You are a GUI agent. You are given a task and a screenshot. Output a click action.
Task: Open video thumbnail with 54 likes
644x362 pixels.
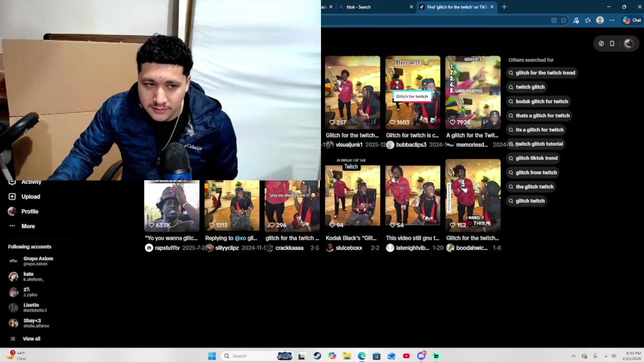click(x=413, y=195)
